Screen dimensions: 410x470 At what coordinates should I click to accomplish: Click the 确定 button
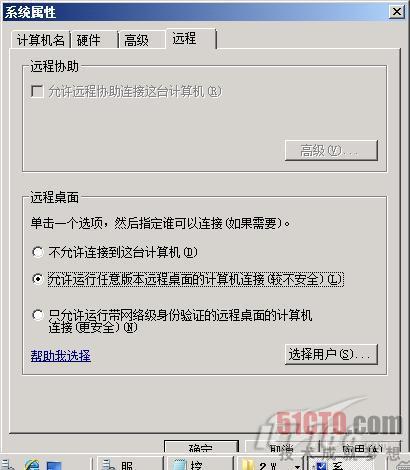(201, 447)
